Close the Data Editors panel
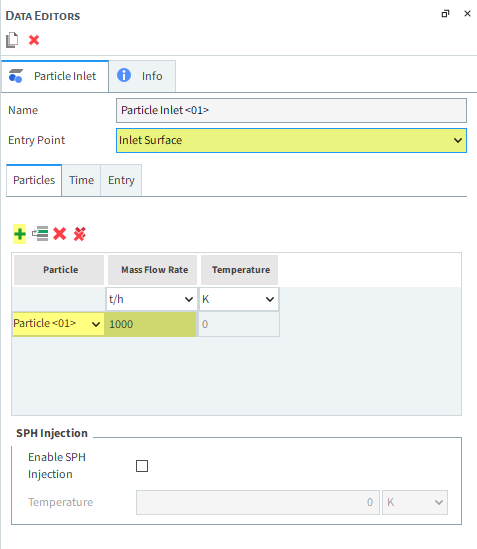Image resolution: width=477 pixels, height=549 pixels. point(467,14)
